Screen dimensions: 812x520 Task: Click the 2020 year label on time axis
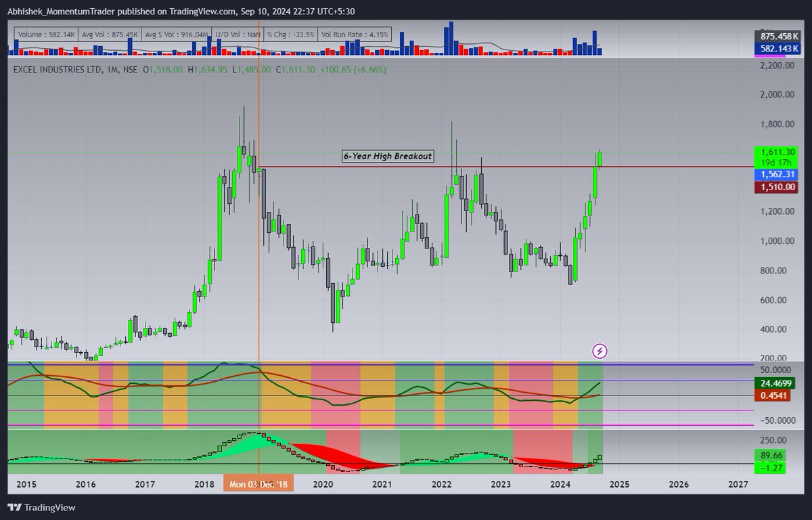point(323,485)
